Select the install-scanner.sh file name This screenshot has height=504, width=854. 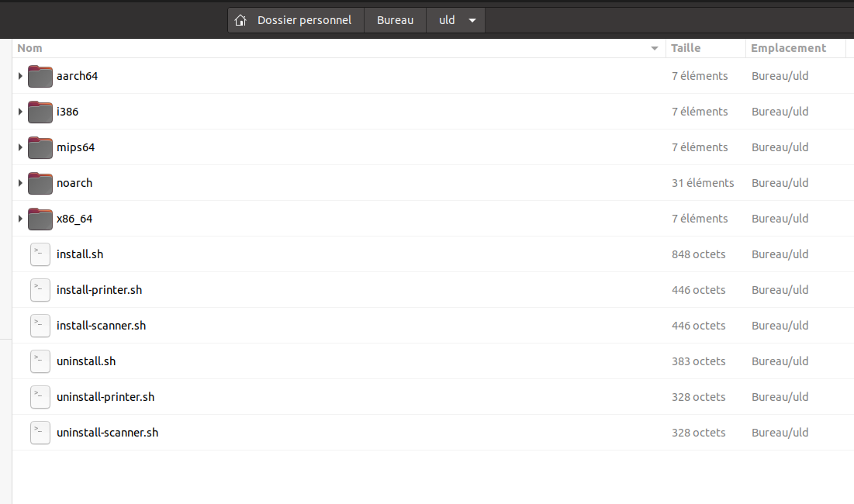101,326
